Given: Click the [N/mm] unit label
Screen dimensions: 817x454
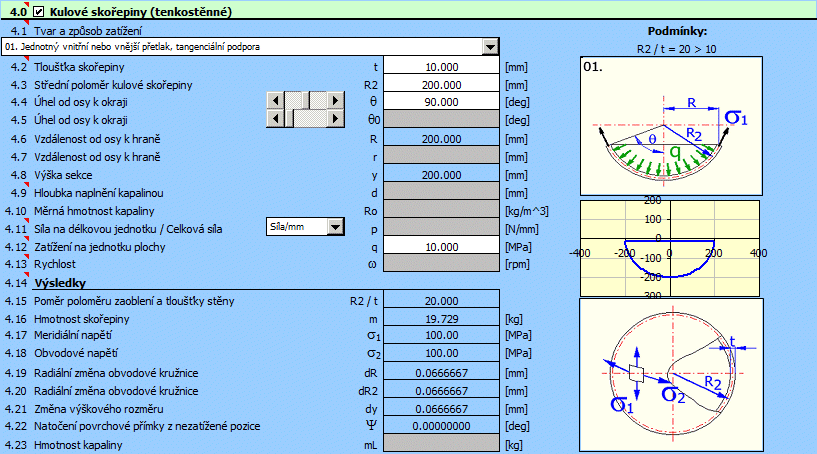Looking at the screenshot, I should (522, 229).
